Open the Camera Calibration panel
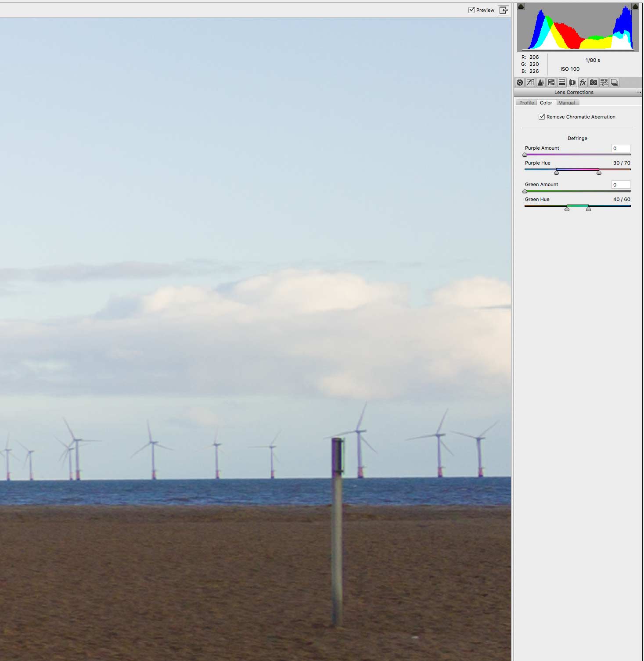 [x=594, y=83]
